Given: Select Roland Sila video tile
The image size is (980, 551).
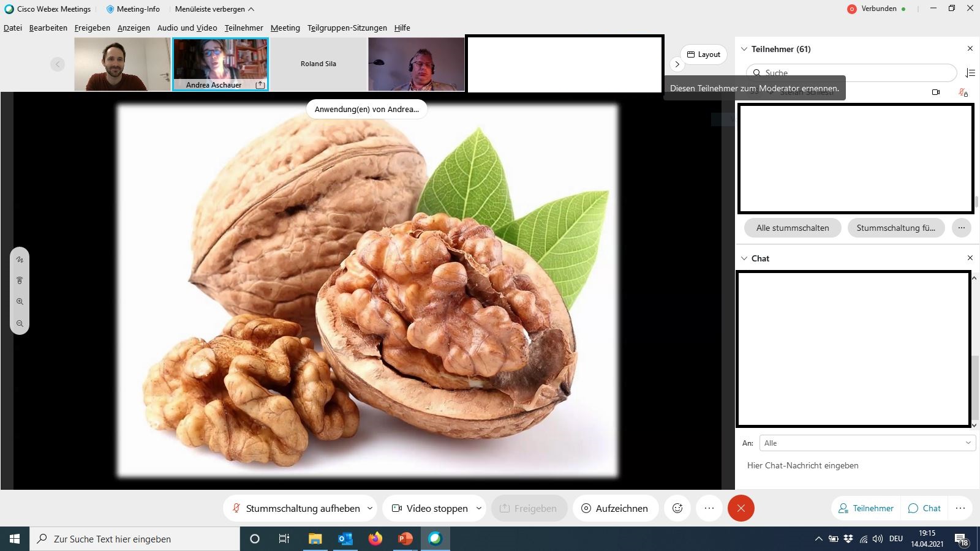Looking at the screenshot, I should click(318, 64).
